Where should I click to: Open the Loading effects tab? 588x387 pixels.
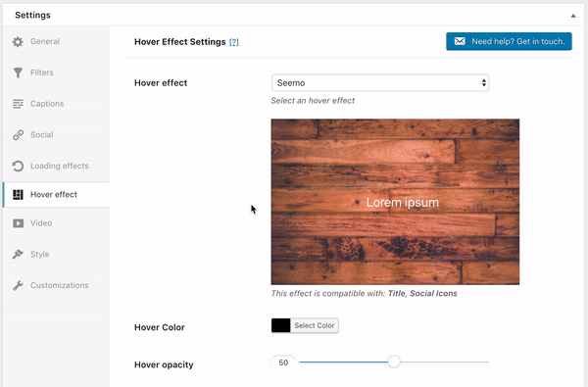pyautogui.click(x=56, y=167)
